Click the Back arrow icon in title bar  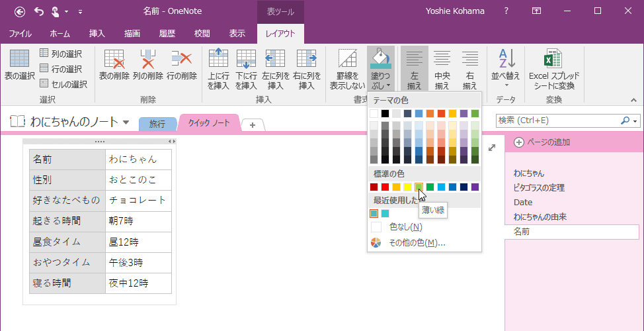point(19,11)
